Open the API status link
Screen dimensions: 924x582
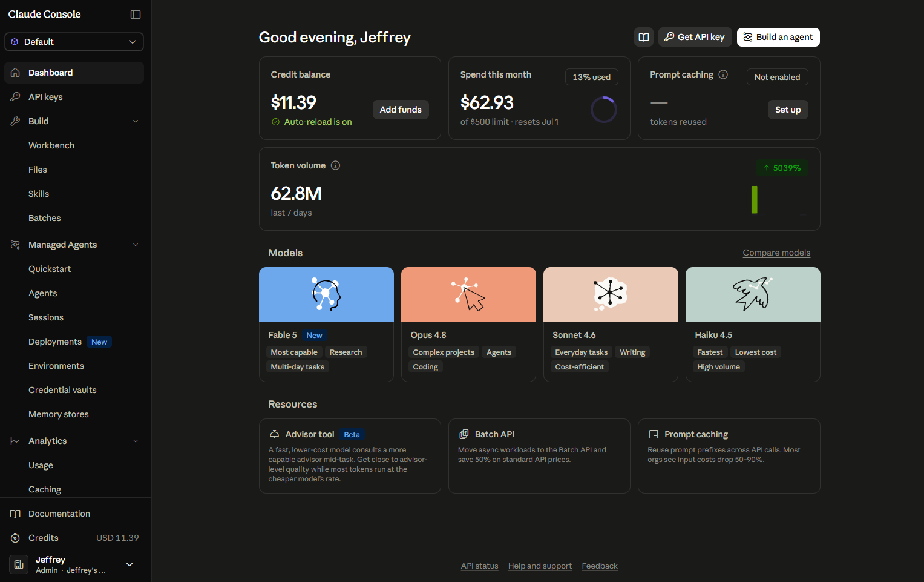(480, 566)
